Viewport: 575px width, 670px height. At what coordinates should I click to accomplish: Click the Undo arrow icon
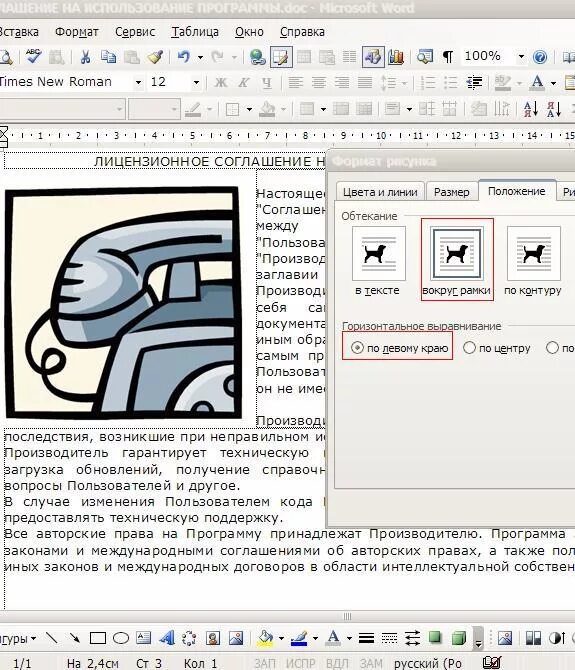(184, 56)
